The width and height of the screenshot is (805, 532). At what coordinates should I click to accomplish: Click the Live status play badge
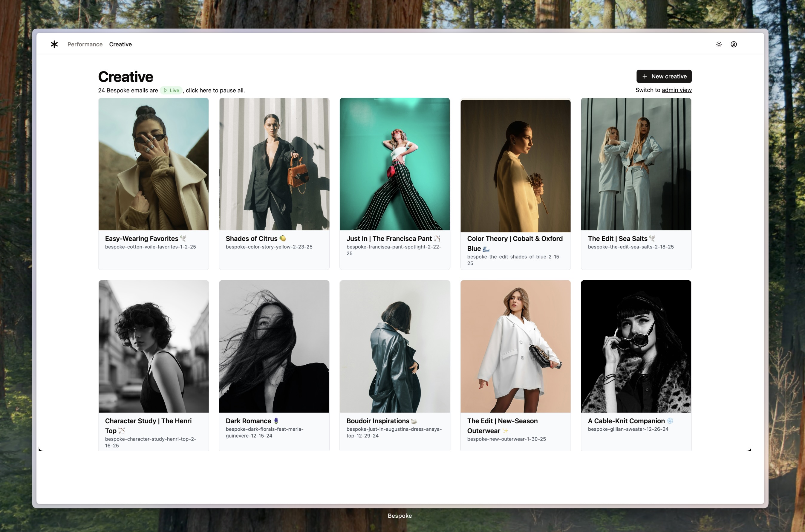click(x=171, y=90)
